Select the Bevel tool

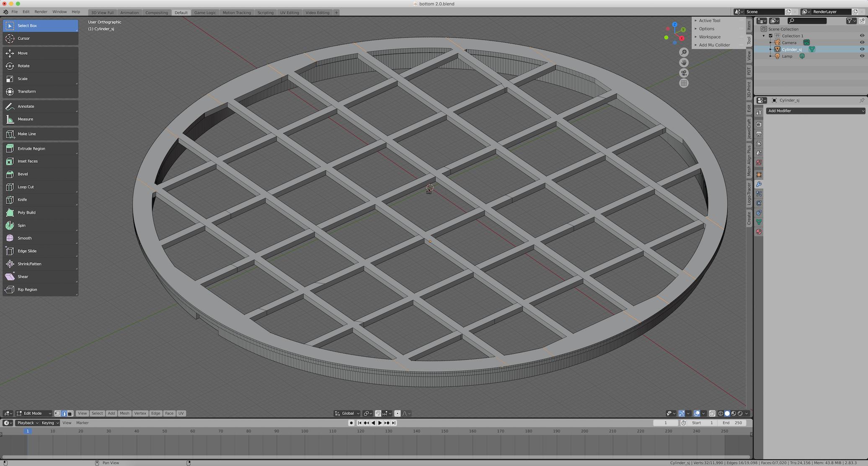pos(22,174)
